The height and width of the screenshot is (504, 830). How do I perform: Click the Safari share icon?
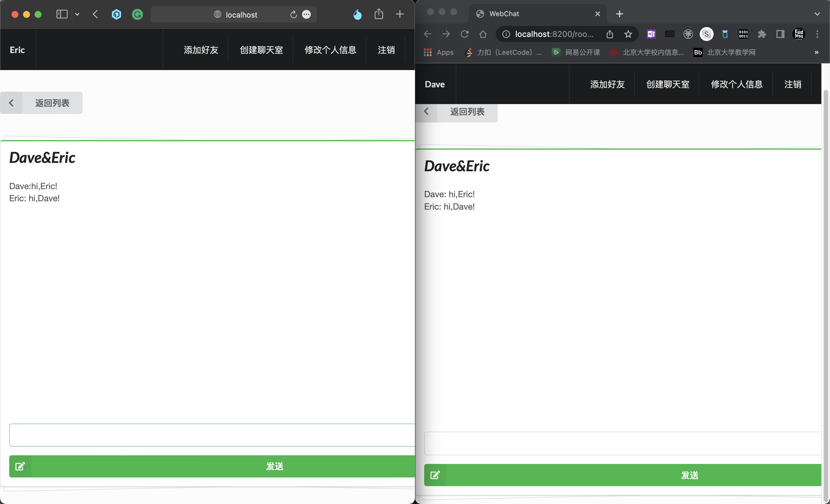379,14
